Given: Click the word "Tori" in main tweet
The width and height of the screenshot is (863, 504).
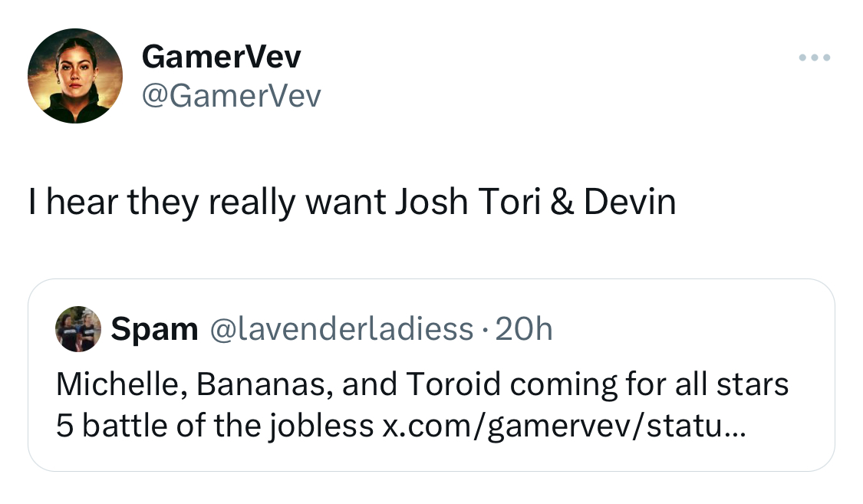Looking at the screenshot, I should [x=509, y=202].
